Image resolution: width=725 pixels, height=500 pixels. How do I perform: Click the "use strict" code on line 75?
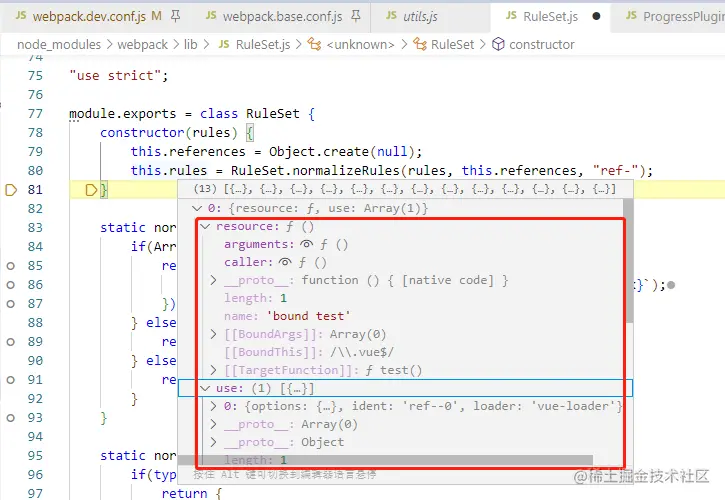coord(119,76)
